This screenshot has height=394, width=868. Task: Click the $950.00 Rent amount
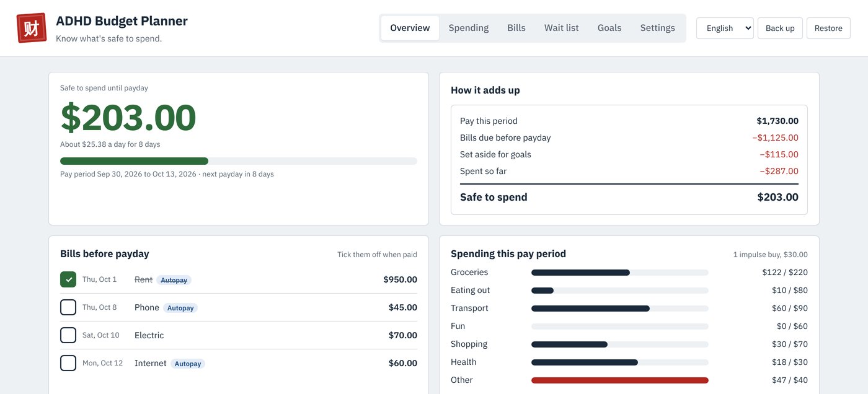point(400,279)
